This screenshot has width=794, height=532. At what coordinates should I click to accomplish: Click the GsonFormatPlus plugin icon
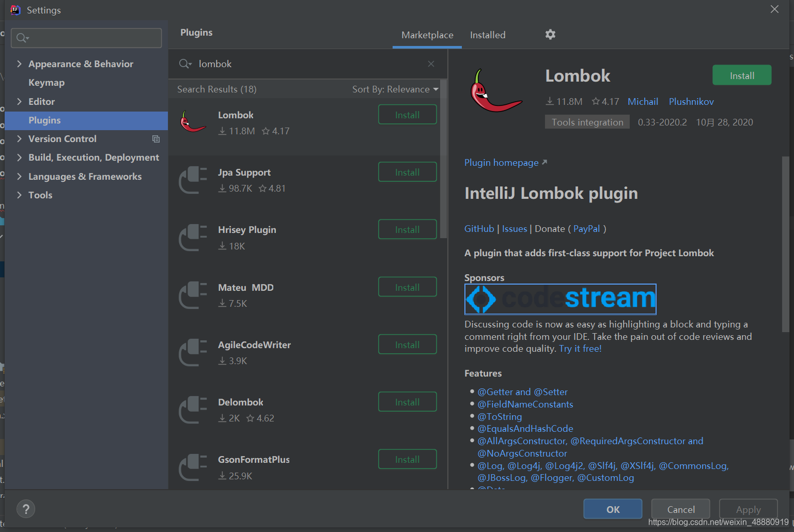[x=193, y=466]
